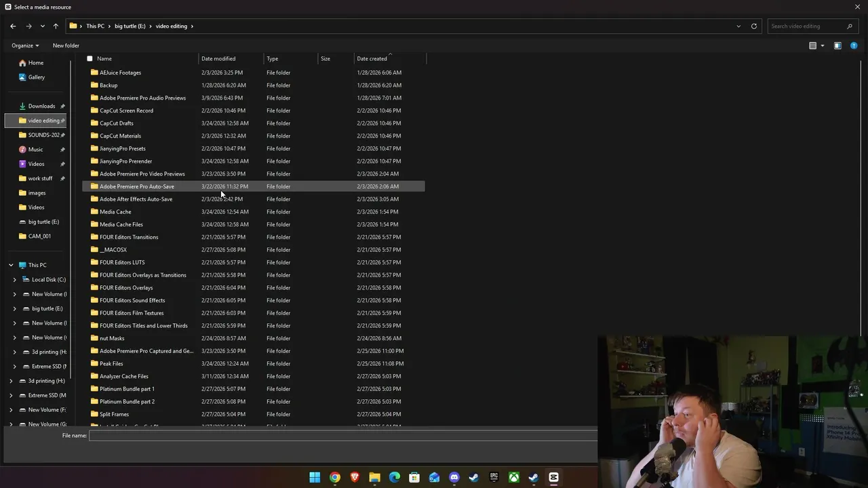Select Adobe Premiere Pro Auto-Save folder
Viewport: 868px width, 488px height.
pos(254,186)
